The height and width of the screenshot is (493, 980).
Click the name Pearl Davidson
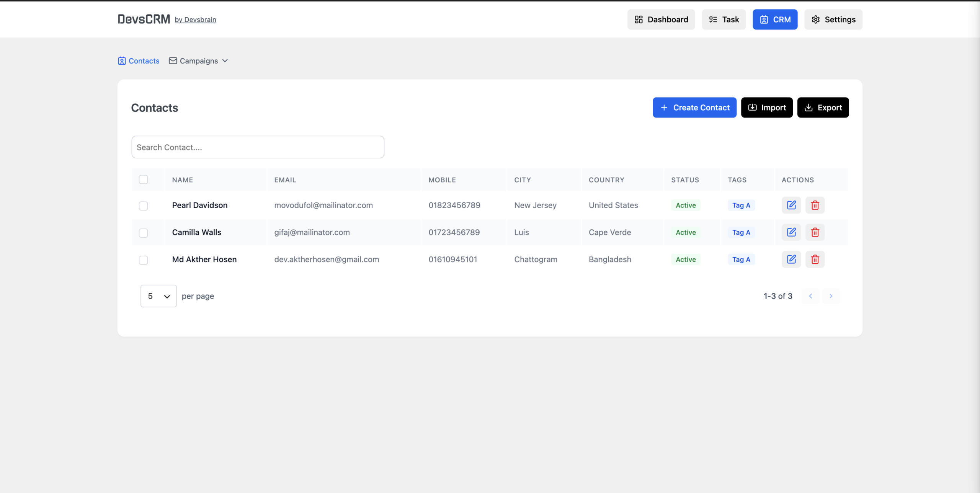coord(199,205)
